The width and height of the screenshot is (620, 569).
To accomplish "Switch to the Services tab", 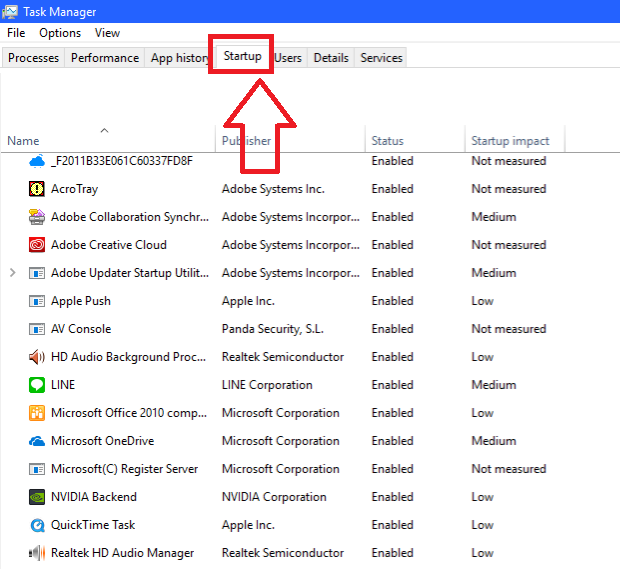I will 381,58.
